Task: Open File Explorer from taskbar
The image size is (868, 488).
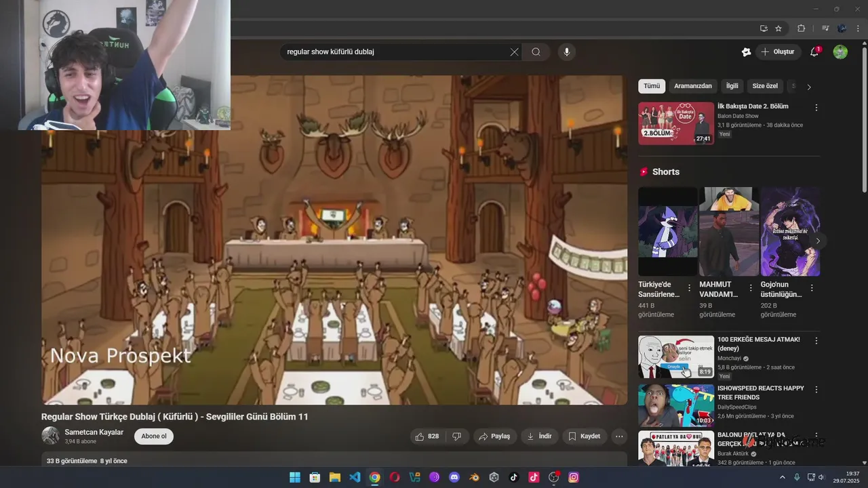Action: click(335, 477)
